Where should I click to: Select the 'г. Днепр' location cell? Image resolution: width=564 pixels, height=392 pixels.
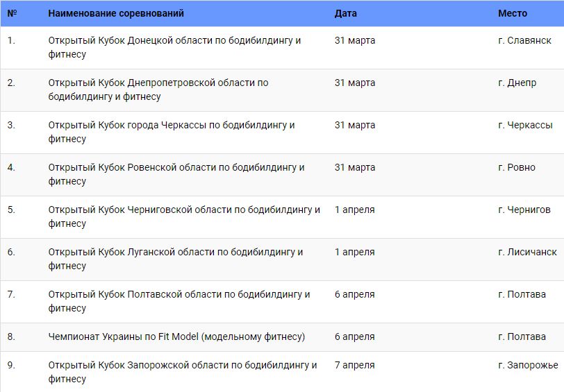click(x=517, y=83)
